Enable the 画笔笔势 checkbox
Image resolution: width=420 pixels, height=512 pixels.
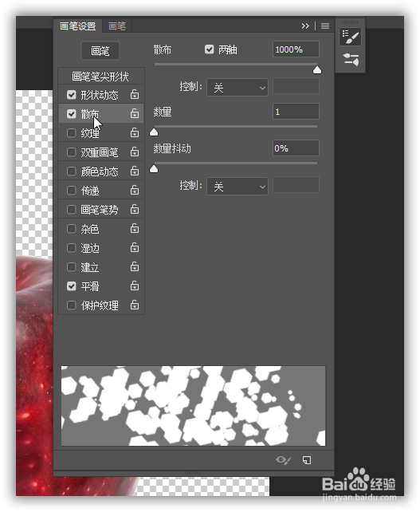tap(71, 209)
